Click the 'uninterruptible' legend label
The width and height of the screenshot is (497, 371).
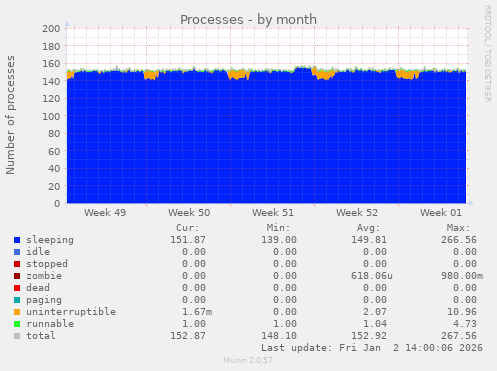[71, 312]
